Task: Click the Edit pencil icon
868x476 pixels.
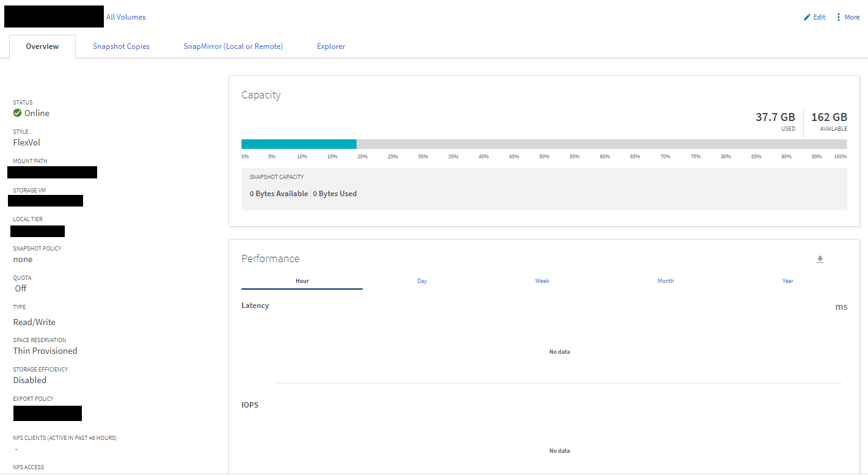Action: (807, 17)
